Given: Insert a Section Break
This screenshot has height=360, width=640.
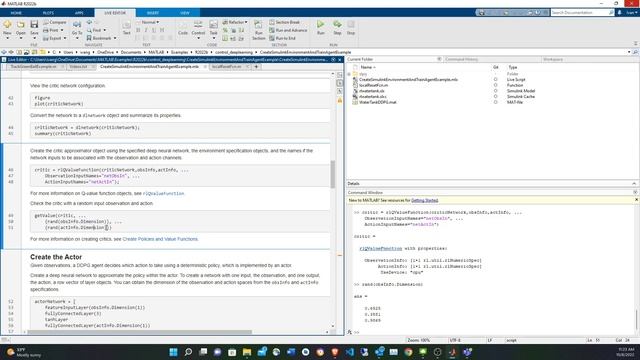Looking at the screenshot, I should [x=284, y=22].
